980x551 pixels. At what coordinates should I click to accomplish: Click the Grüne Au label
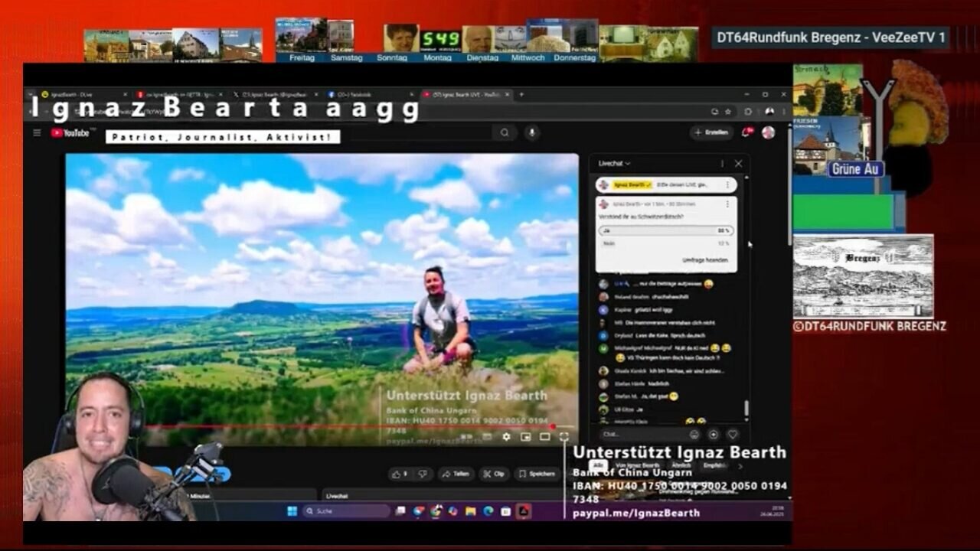(855, 169)
